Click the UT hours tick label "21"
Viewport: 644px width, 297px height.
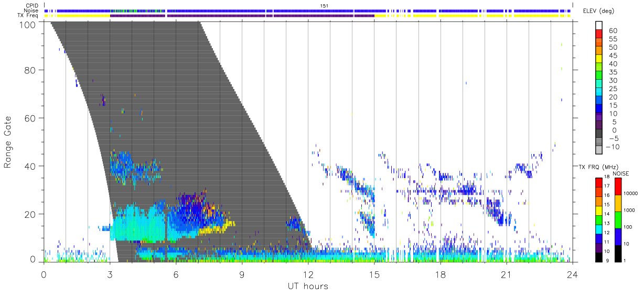pos(506,274)
